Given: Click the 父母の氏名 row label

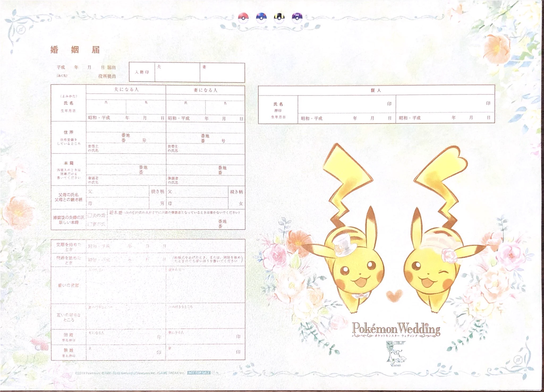Looking at the screenshot, I should [x=69, y=195].
